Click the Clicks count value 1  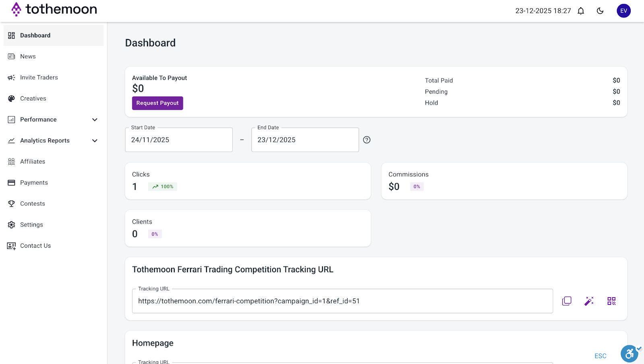point(135,187)
